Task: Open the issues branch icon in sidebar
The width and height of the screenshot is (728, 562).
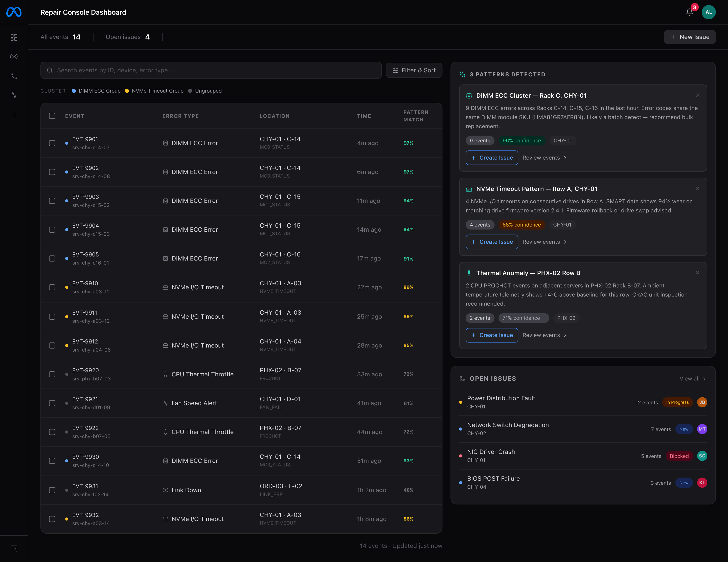Action: click(x=14, y=76)
